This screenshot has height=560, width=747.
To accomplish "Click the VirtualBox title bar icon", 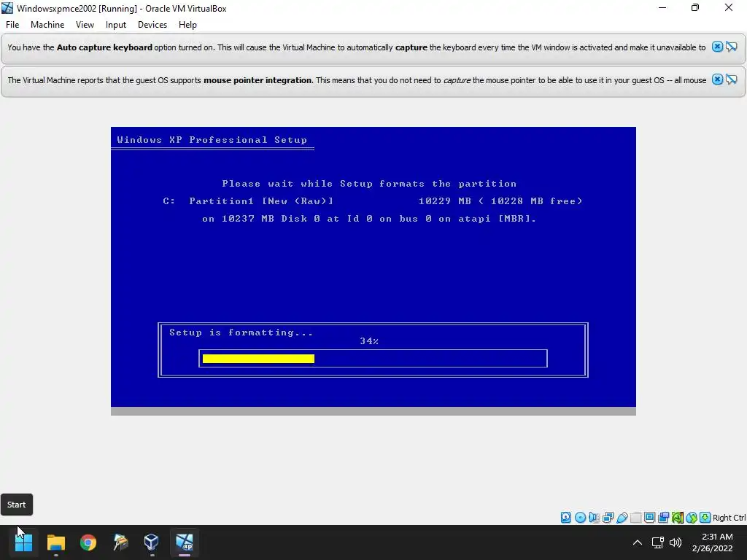I will (x=7, y=8).
